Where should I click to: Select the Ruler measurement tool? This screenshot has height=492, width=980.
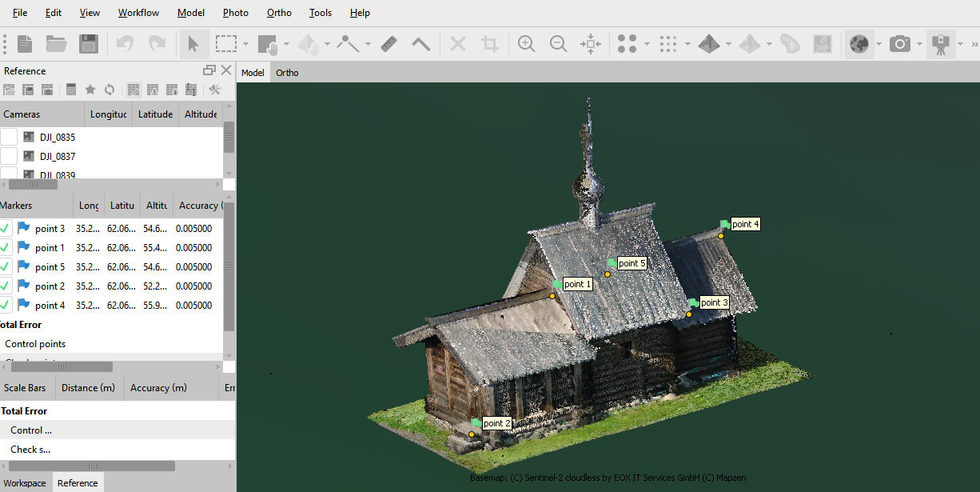(389, 44)
